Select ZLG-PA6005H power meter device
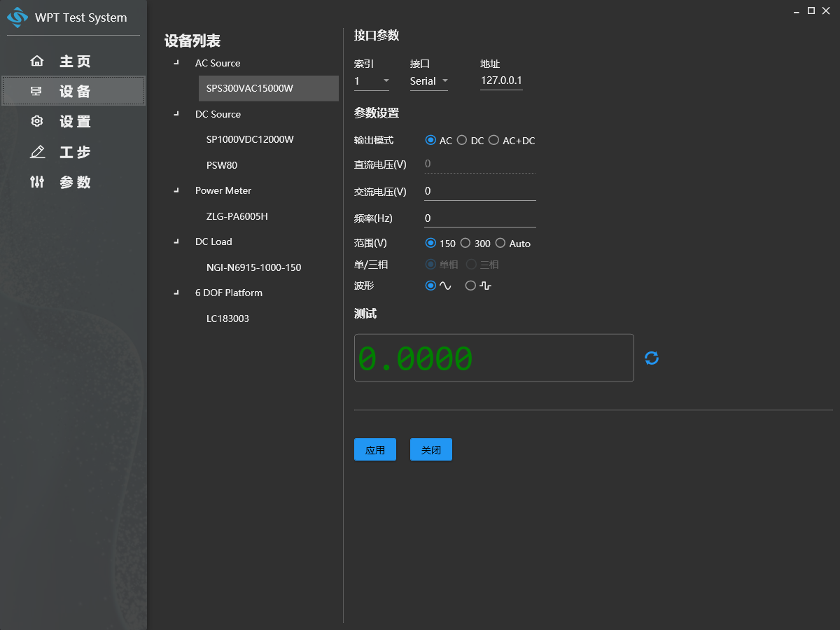The image size is (840, 630). coord(237,216)
